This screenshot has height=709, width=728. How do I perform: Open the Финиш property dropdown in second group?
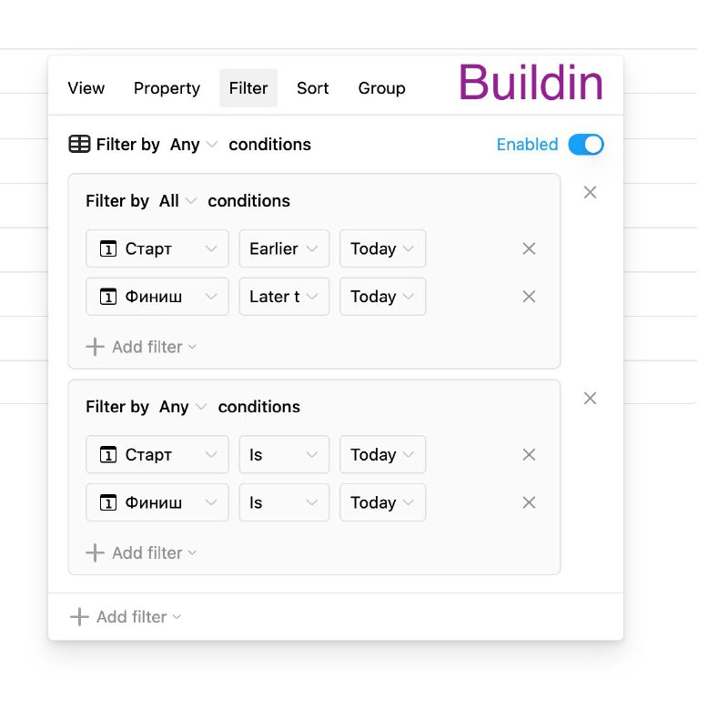157,502
